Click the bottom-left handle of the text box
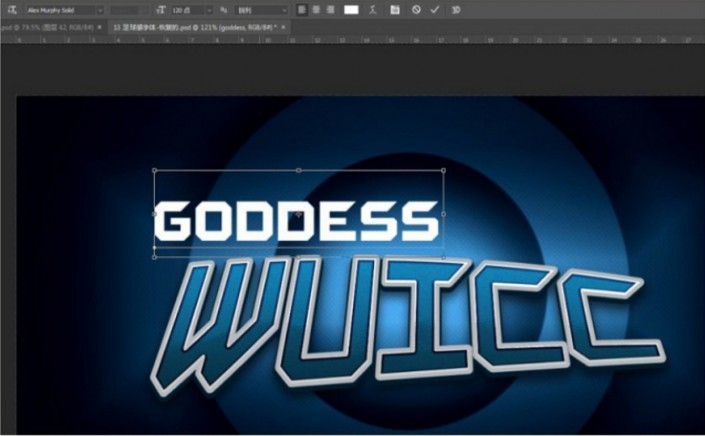This screenshot has height=436, width=705. tap(155, 258)
